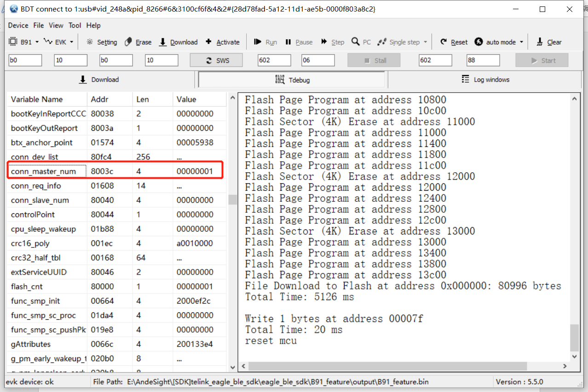Focus the first b0 input field

tap(25, 60)
